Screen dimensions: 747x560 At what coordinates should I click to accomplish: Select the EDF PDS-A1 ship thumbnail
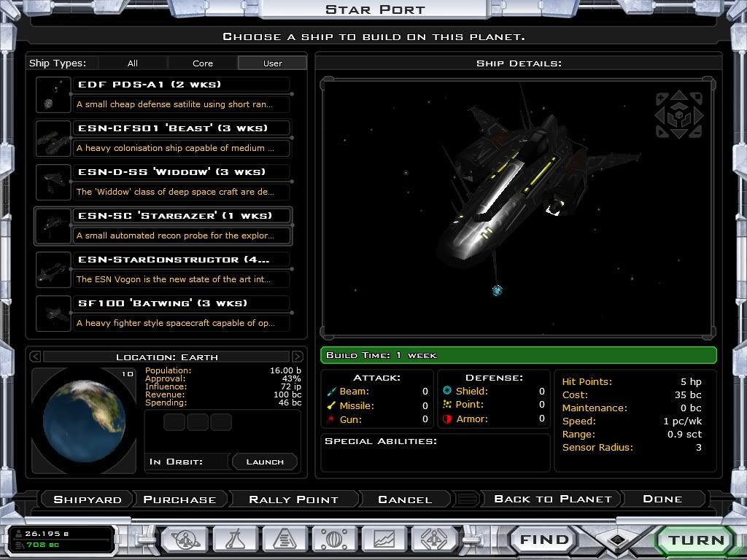(x=53, y=95)
